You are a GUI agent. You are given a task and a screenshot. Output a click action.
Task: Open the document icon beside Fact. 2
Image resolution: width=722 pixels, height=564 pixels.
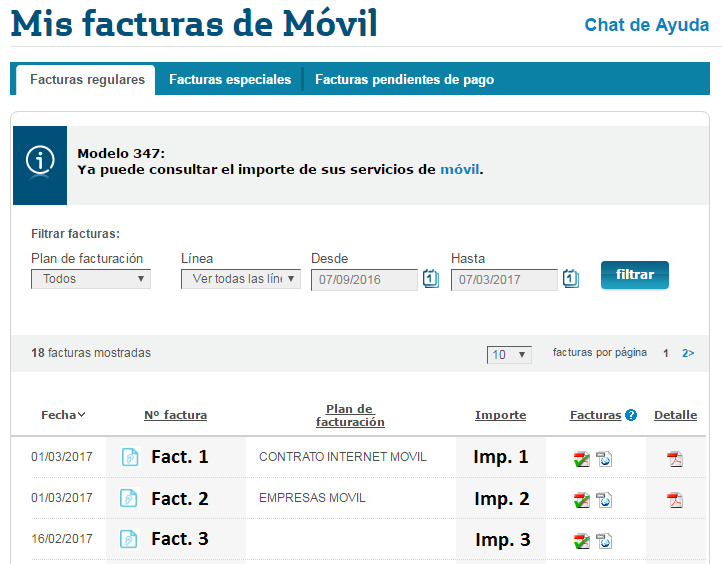129,498
